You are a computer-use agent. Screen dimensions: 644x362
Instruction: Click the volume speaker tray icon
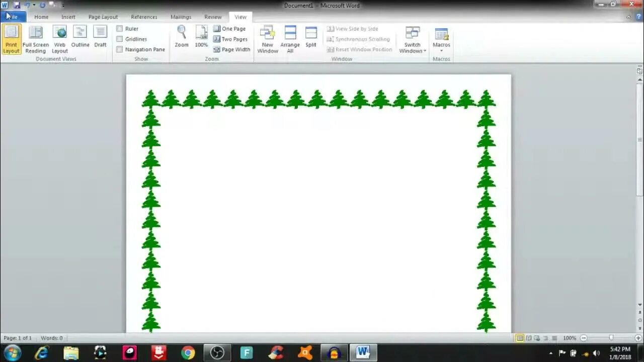pos(596,353)
